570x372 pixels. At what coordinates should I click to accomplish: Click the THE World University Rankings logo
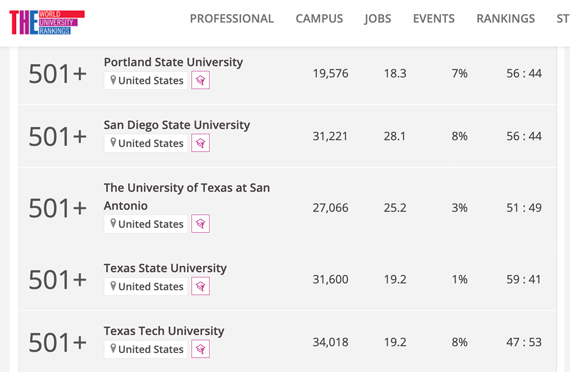point(47,22)
